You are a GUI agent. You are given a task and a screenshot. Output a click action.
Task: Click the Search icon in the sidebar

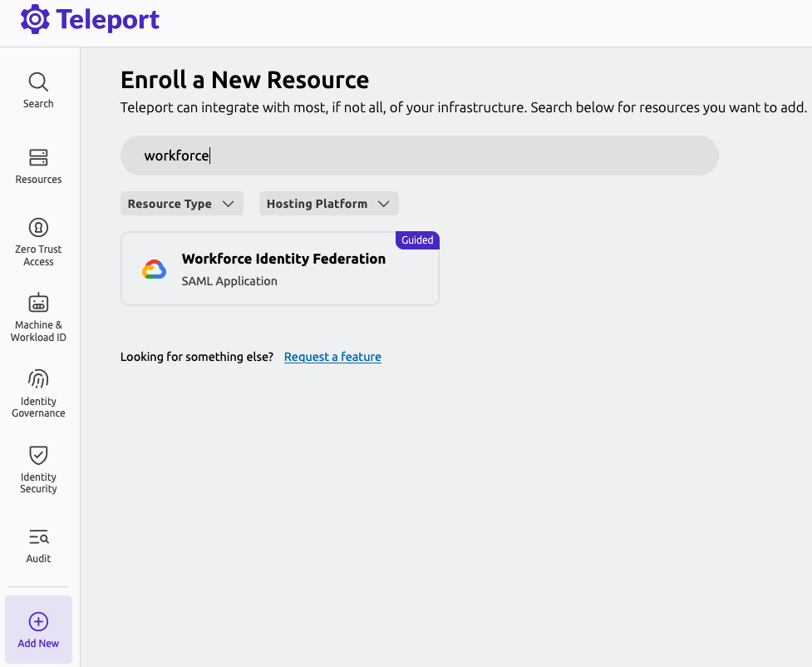[38, 83]
